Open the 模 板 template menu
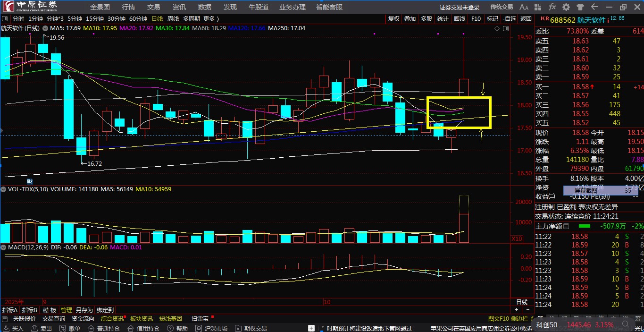This screenshot has width=644, height=332. pyautogui.click(x=50, y=310)
